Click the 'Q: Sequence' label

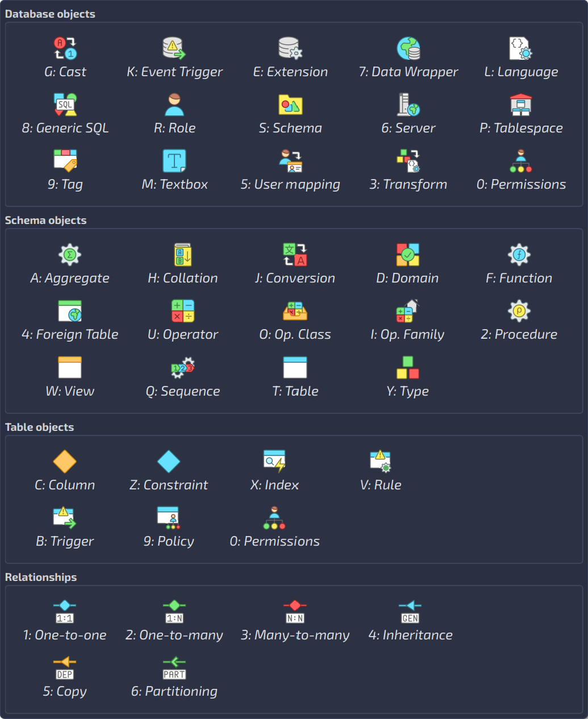[183, 392]
